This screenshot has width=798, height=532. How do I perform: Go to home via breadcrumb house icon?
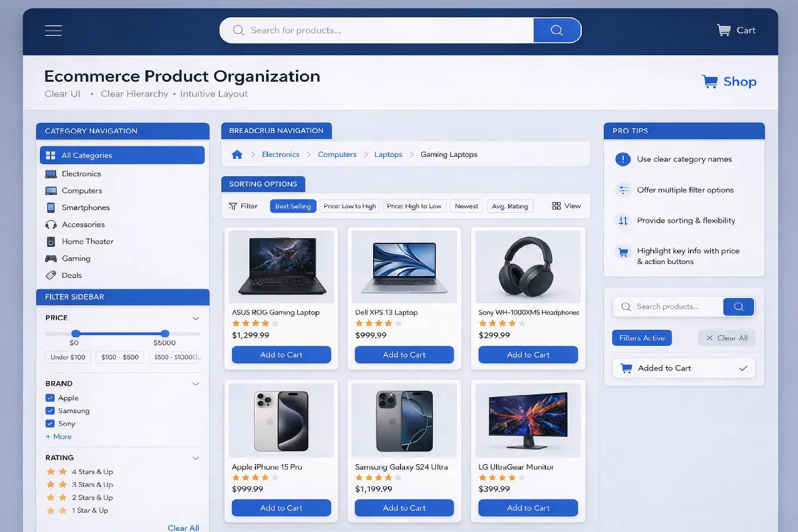pyautogui.click(x=237, y=154)
